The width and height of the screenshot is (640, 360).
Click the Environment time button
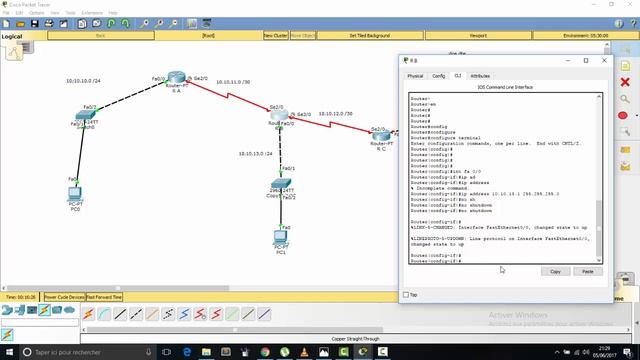point(586,36)
